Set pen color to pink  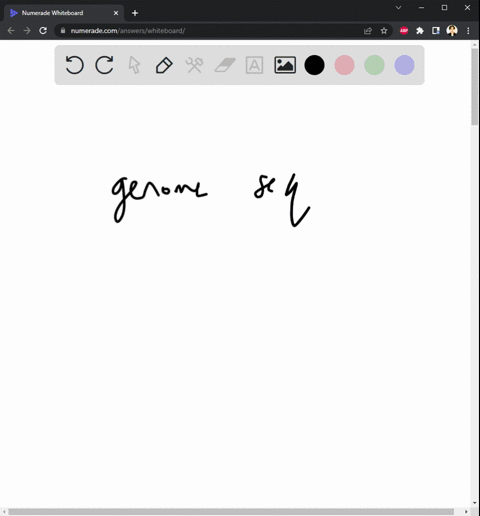coord(344,65)
